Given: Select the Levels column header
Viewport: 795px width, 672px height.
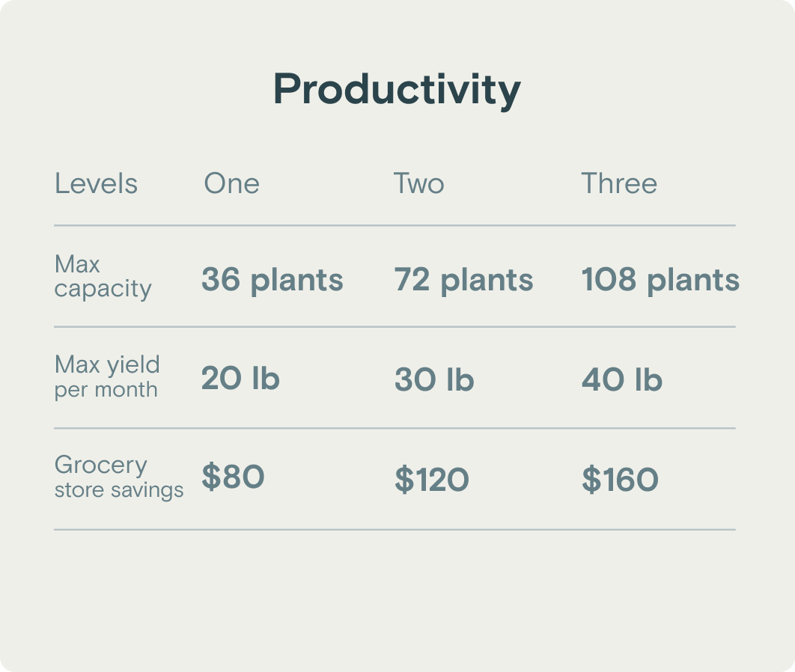Looking at the screenshot, I should click(96, 184).
